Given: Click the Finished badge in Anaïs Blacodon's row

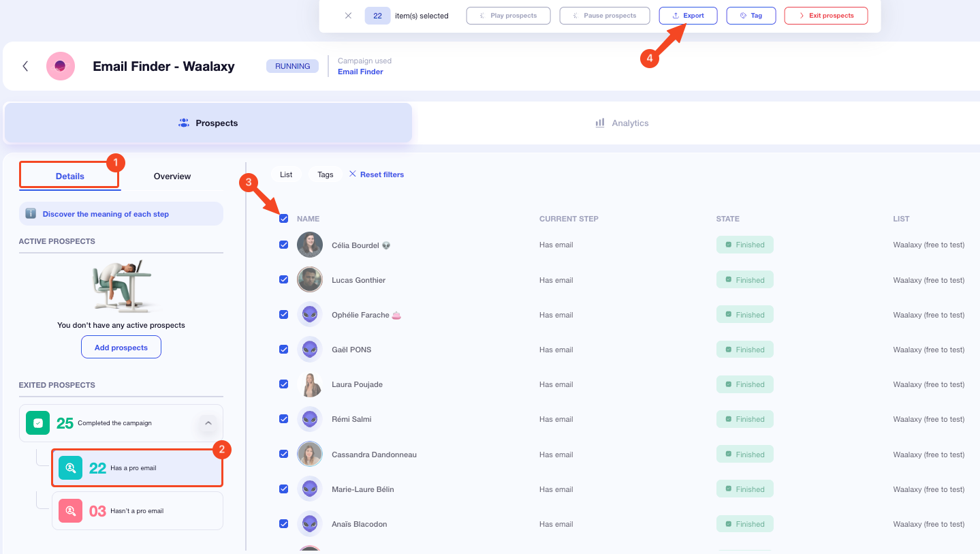Looking at the screenshot, I should click(745, 523).
